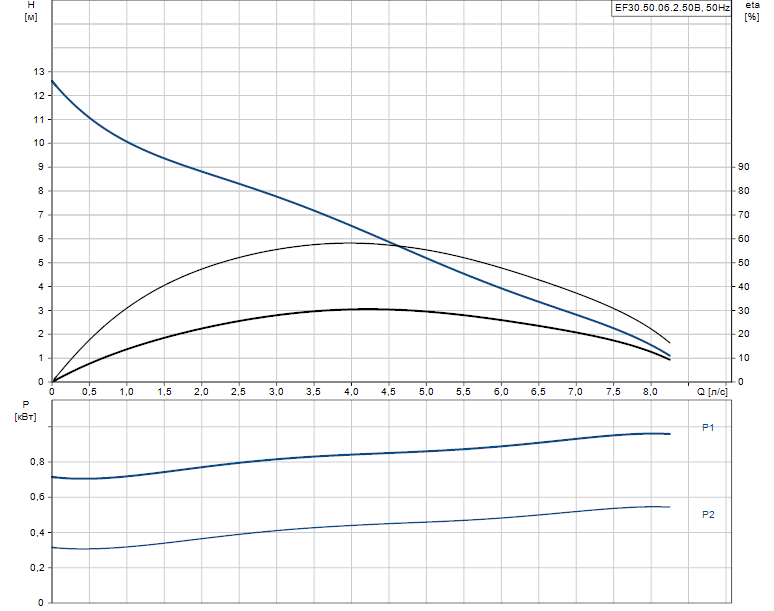Click the 8,0 tick on flow axis
774x611 pixels.
pyautogui.click(x=651, y=392)
